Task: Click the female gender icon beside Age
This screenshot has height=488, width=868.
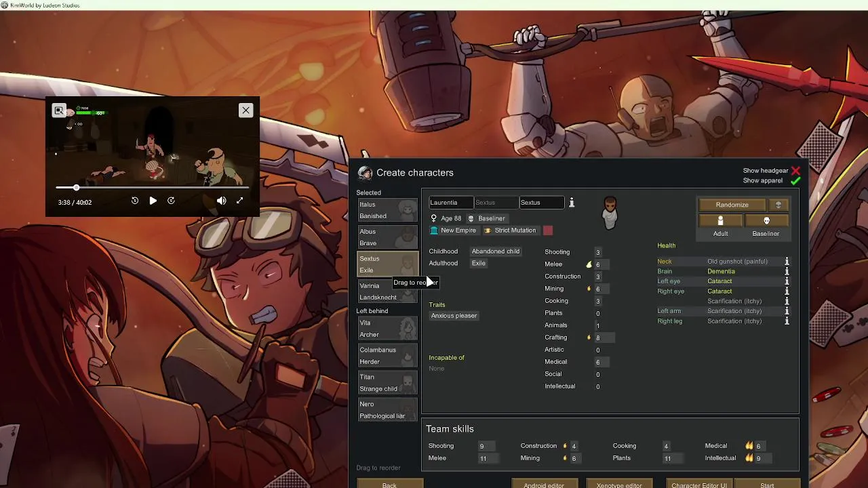Action: click(x=434, y=218)
